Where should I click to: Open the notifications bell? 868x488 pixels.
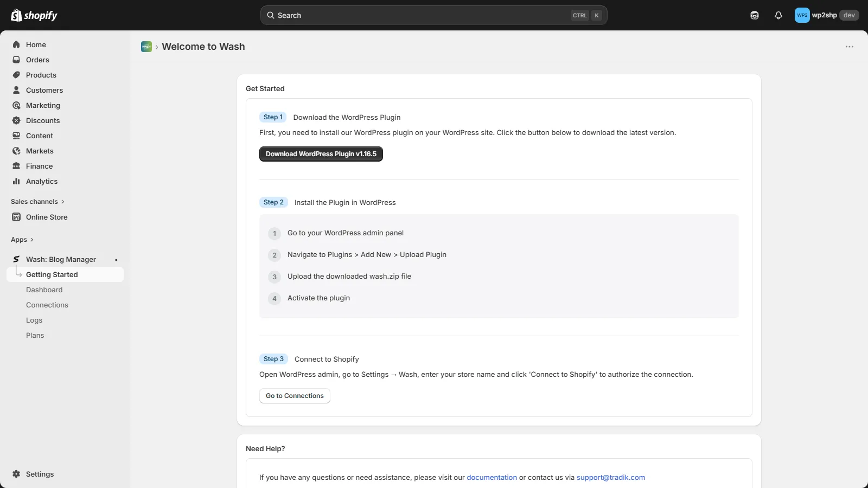778,15
